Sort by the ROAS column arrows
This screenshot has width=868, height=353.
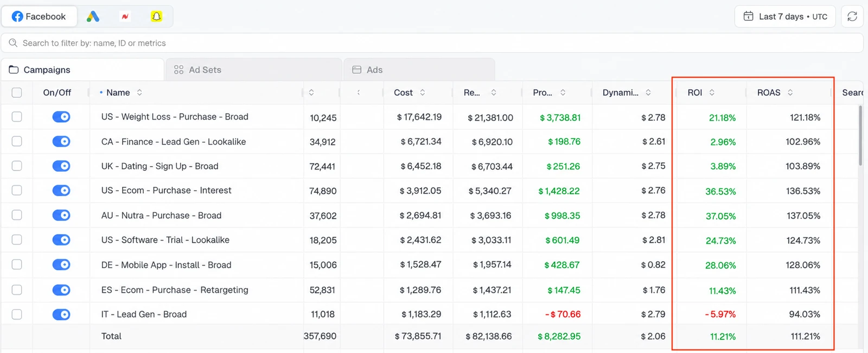pyautogui.click(x=790, y=92)
